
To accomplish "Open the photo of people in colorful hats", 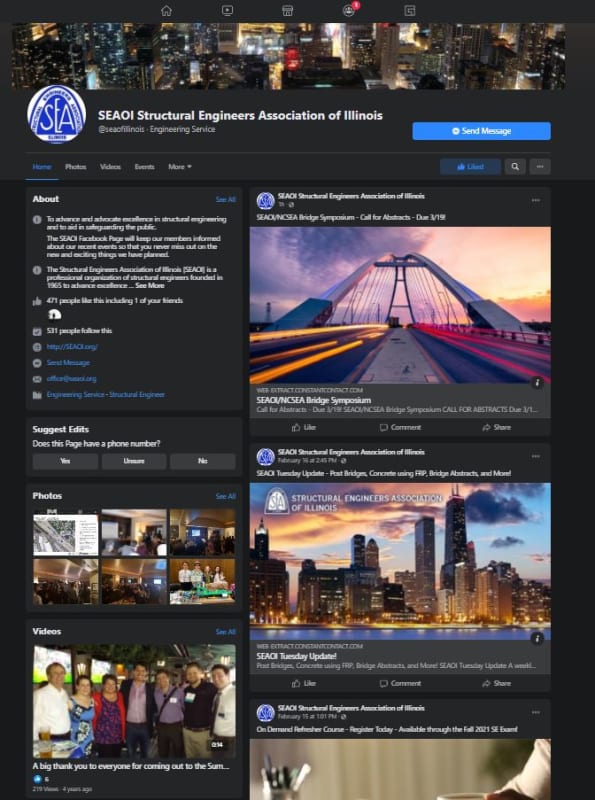I will coord(202,581).
